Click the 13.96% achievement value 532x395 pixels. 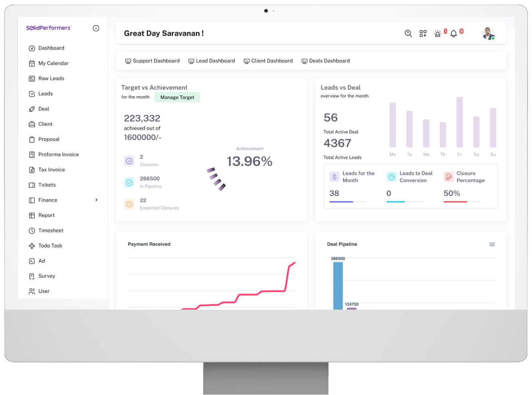249,161
